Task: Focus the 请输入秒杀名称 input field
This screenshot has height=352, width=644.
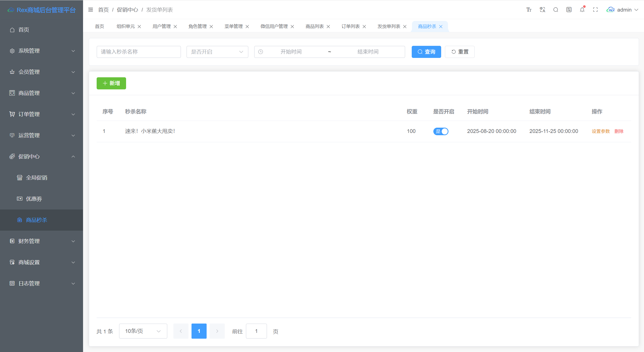Action: tap(139, 52)
